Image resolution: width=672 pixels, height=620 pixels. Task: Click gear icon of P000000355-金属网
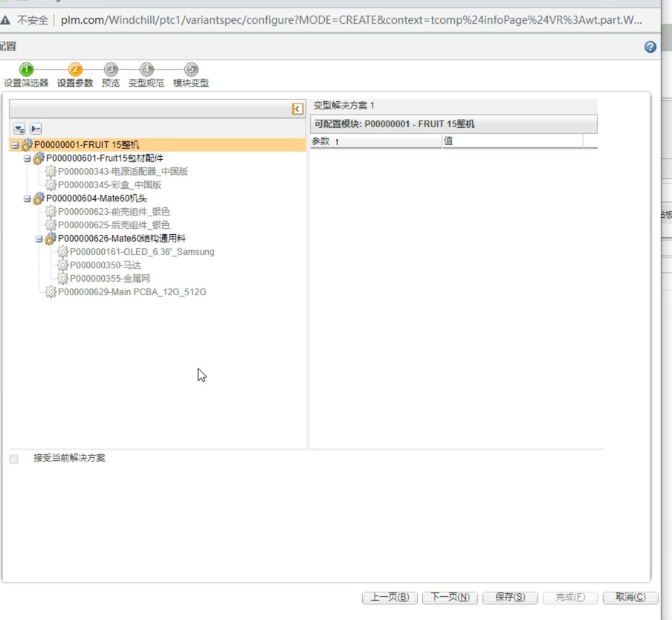pyautogui.click(x=62, y=279)
